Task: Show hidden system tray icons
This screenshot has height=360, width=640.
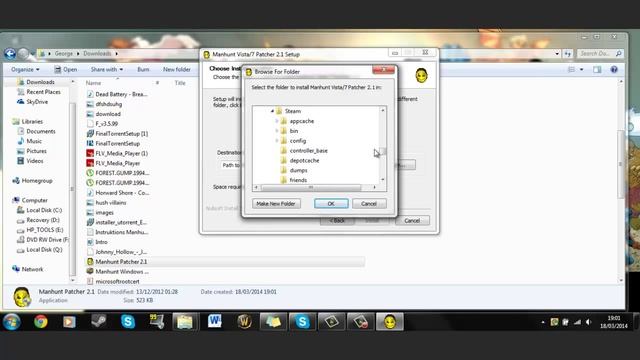Action: (x=543, y=322)
